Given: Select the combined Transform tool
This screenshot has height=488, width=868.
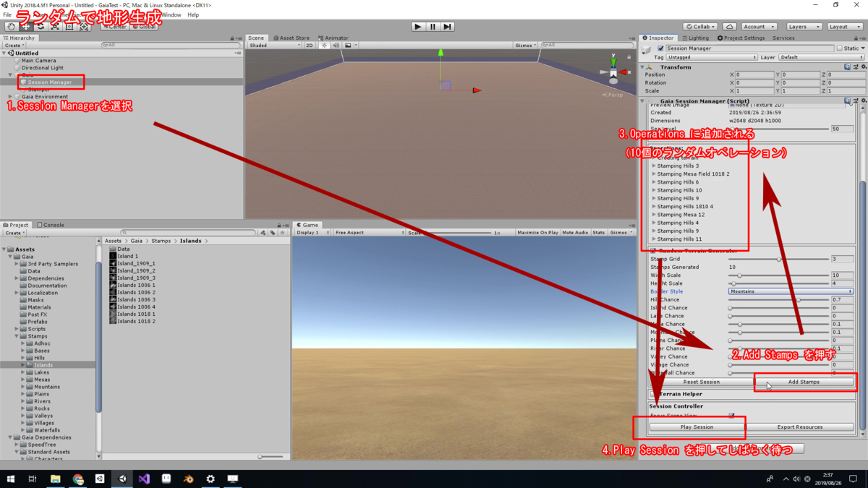Looking at the screenshot, I should 84,27.
